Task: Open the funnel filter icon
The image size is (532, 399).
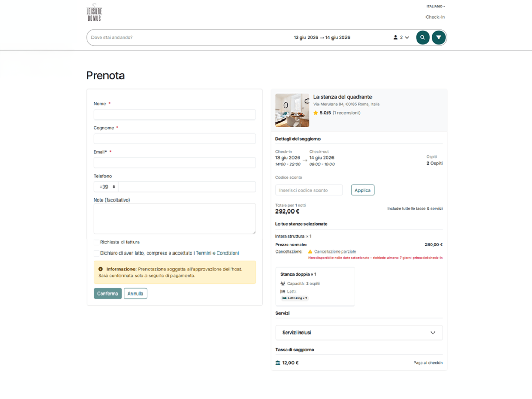Action: pos(438,37)
